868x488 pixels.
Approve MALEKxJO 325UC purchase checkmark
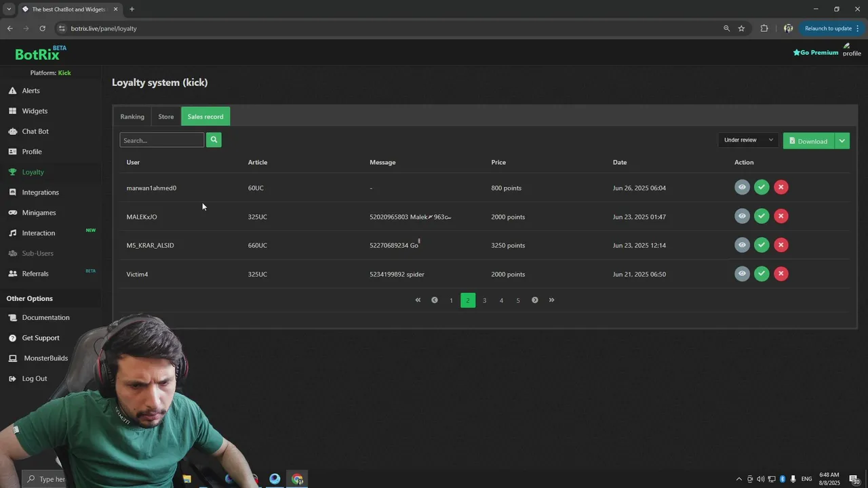tap(762, 216)
